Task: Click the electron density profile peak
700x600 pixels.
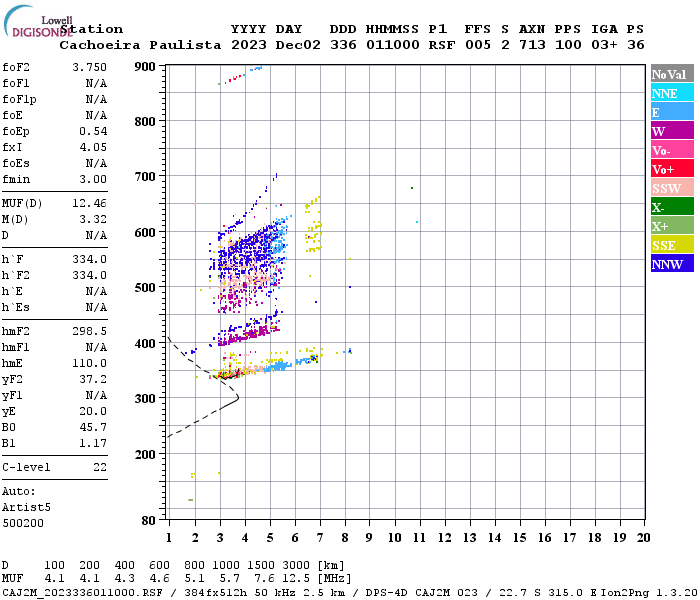Action: coord(238,397)
